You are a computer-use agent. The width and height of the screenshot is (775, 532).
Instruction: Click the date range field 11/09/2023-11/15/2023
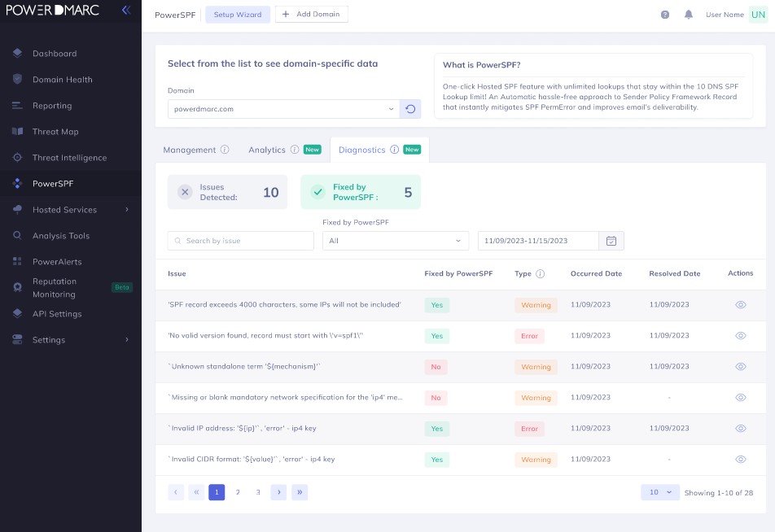click(x=538, y=241)
